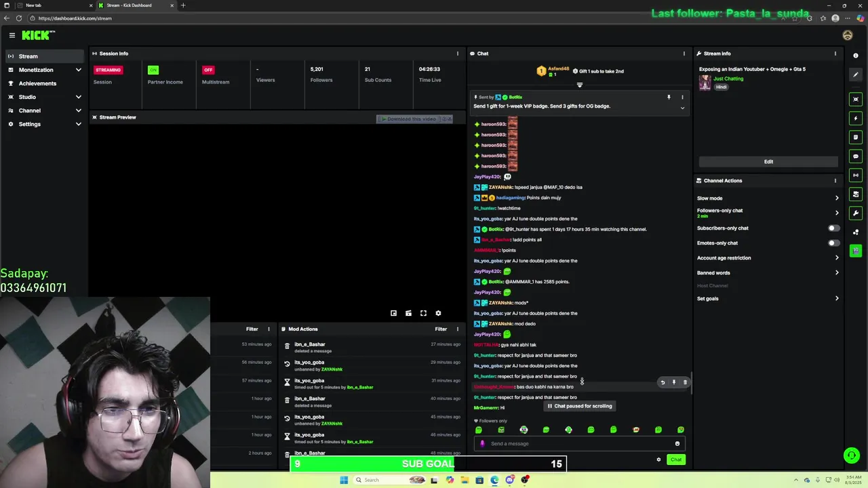Click the pencil edit icon in right rail

856,75
